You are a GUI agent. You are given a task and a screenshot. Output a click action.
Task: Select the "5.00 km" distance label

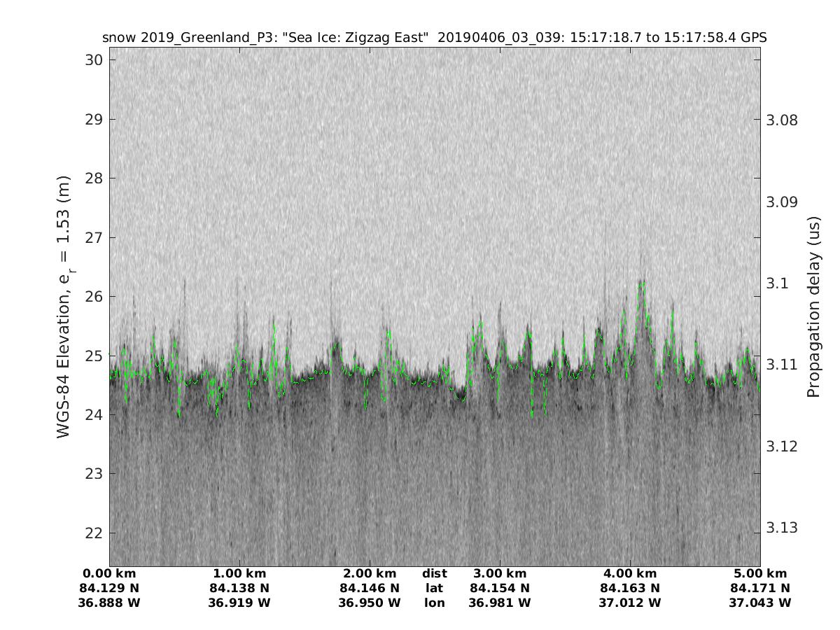click(x=760, y=573)
